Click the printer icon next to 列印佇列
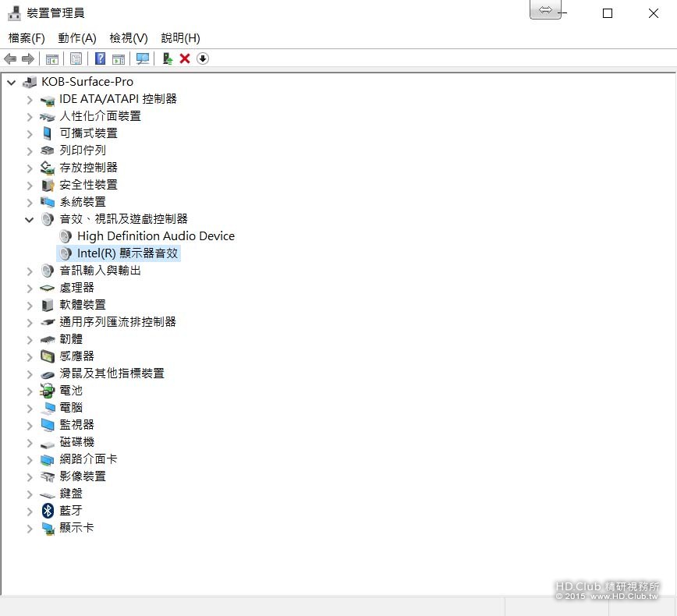The height and width of the screenshot is (616, 677). tap(47, 150)
